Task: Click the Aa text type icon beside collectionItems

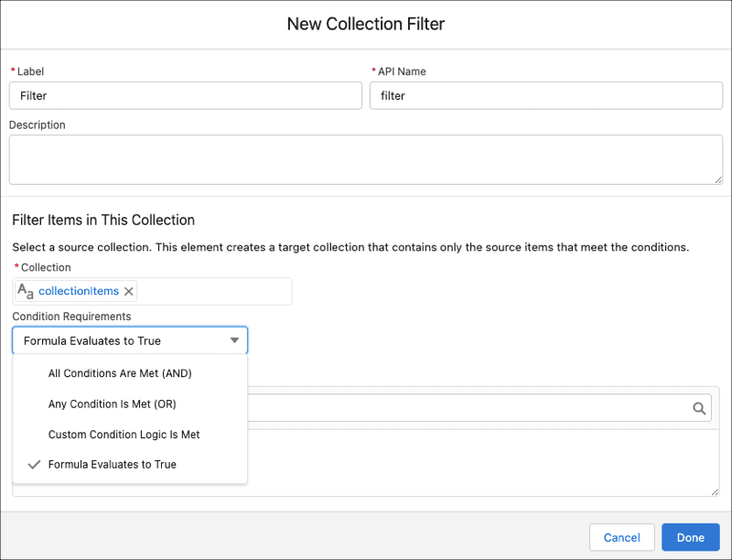Action: pos(26,291)
